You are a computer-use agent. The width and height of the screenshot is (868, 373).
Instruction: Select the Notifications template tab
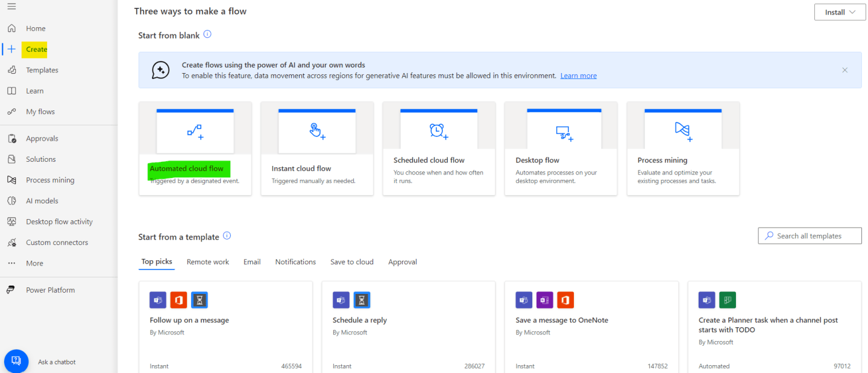point(295,262)
